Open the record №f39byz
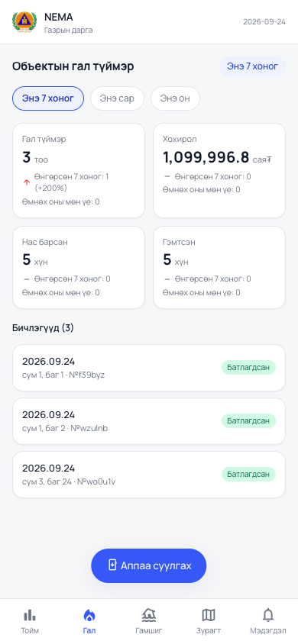The height and width of the screenshot is (644, 298). pos(149,368)
